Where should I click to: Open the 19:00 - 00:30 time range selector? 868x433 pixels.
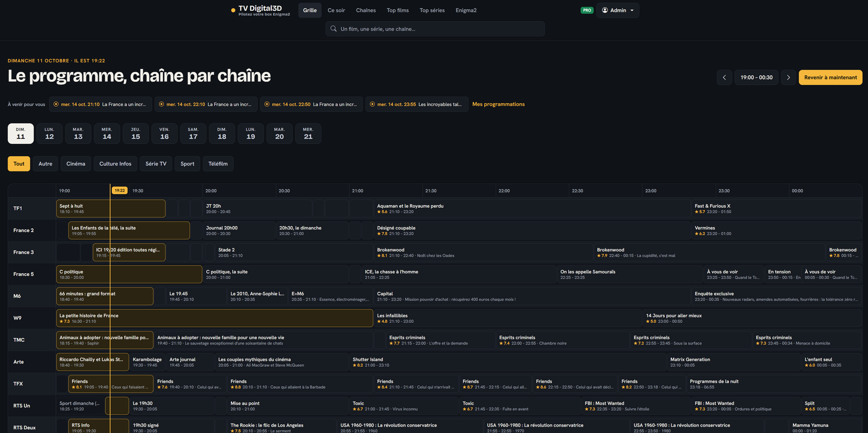[756, 78]
